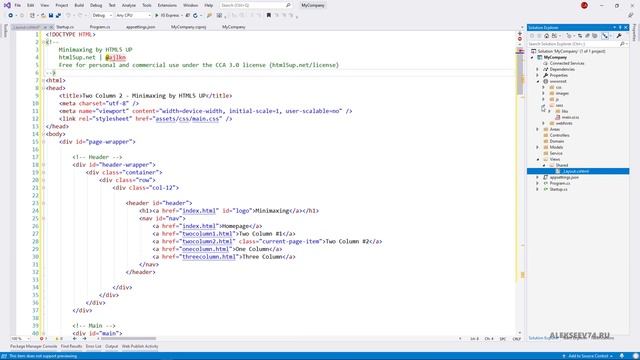This screenshot has width=640, height=360.
Task: Open the File menu
Action: [x=18, y=5]
